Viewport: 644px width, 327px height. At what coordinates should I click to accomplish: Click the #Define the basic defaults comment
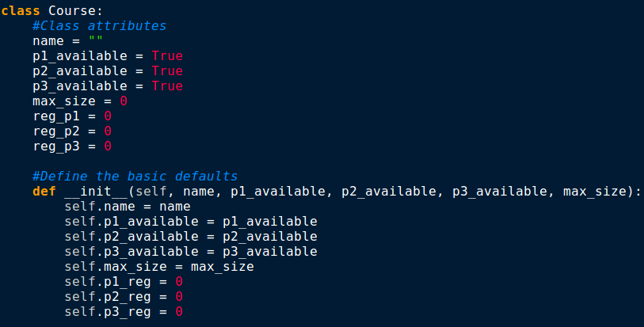tap(135, 177)
